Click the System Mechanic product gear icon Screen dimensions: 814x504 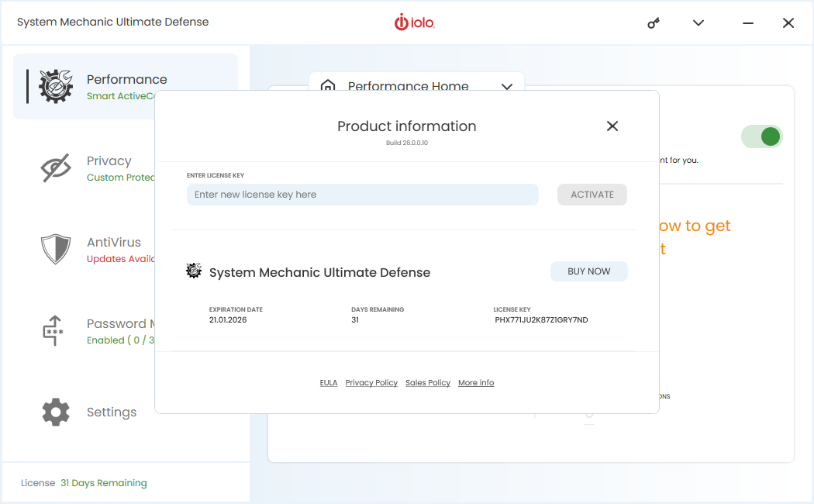(x=194, y=271)
